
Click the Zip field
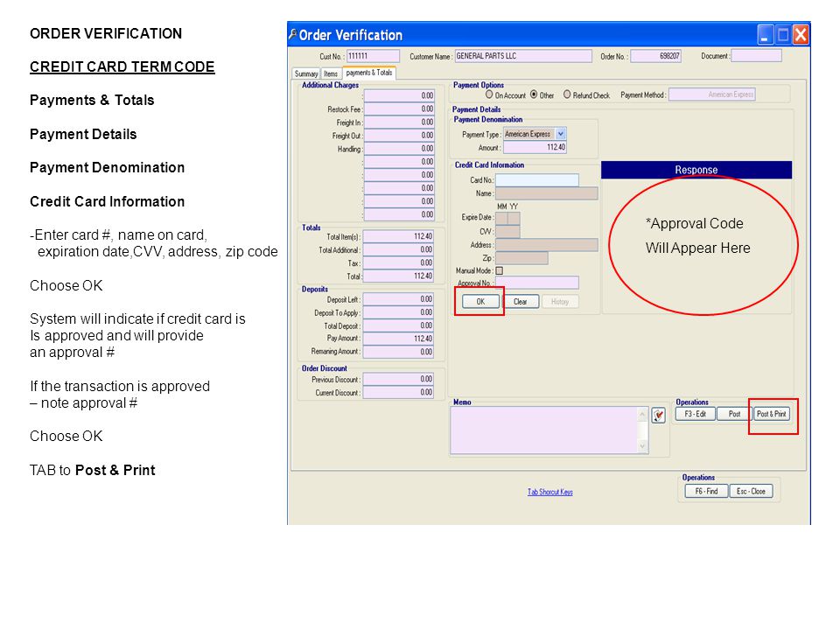521,258
